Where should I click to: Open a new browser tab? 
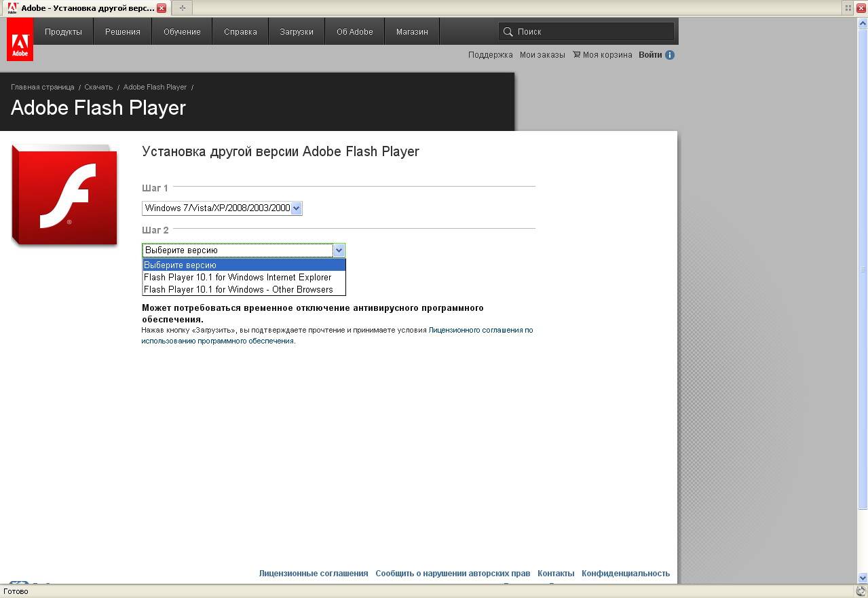(182, 8)
